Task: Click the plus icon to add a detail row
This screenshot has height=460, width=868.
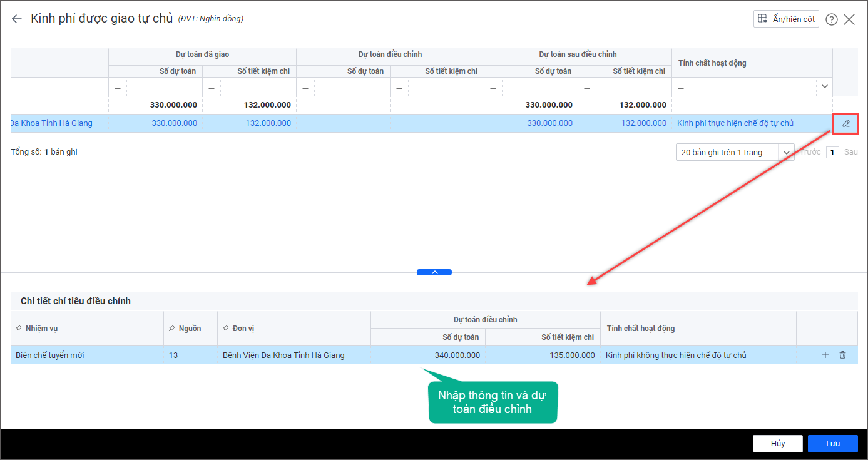Action: tap(825, 355)
